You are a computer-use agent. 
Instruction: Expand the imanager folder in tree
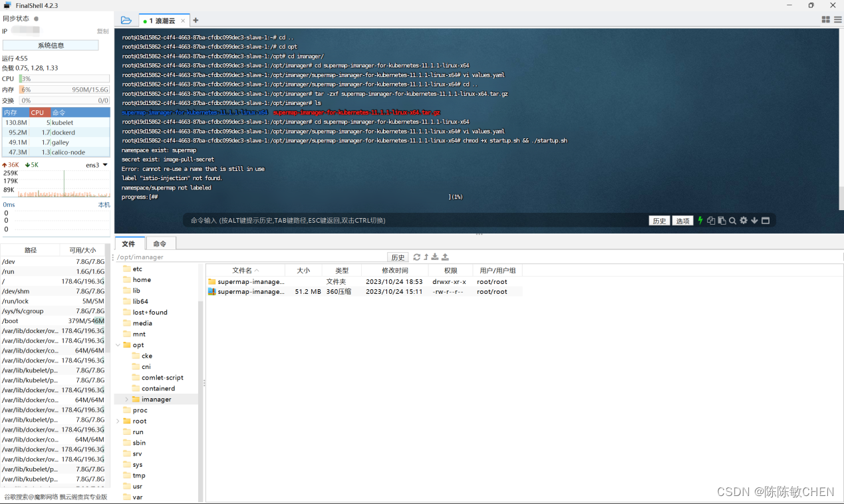pyautogui.click(x=127, y=400)
